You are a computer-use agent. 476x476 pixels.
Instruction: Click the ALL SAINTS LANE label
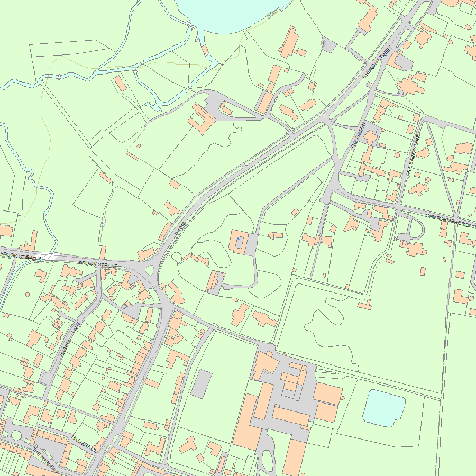click(x=414, y=153)
